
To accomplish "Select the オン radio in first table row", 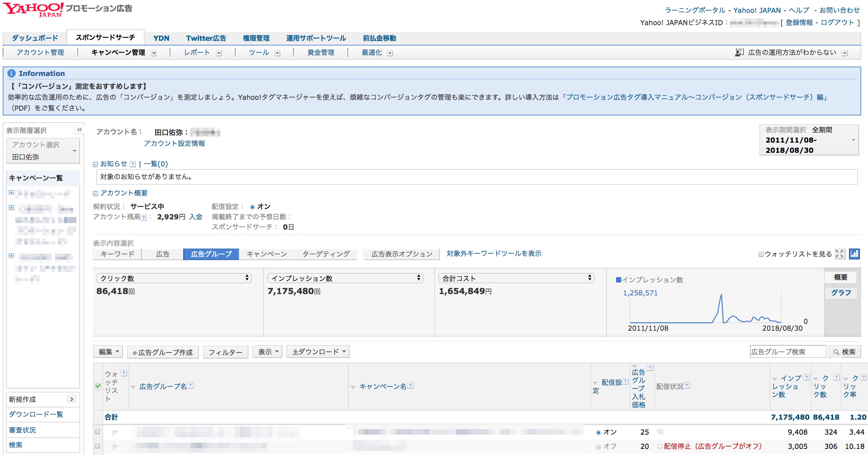I will coord(598,432).
